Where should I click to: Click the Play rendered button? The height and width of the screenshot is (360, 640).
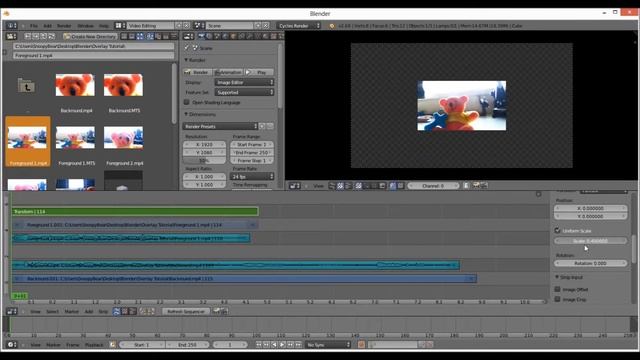coord(259,72)
